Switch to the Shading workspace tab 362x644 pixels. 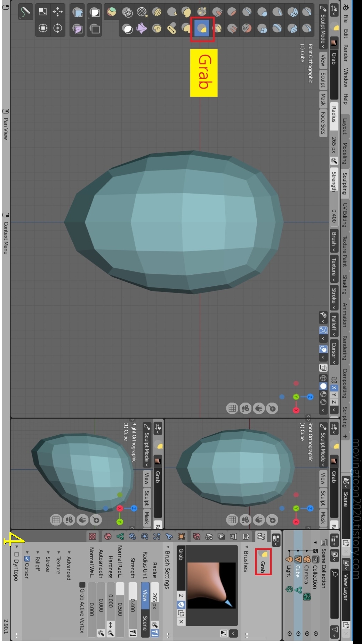coord(345,284)
